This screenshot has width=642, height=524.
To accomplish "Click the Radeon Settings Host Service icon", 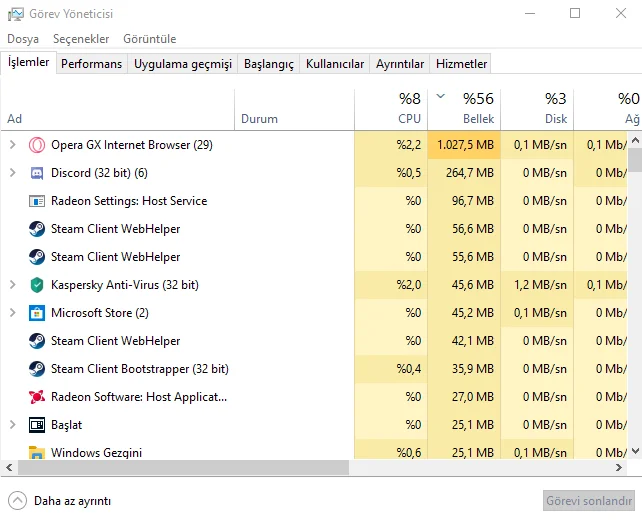I will 37,201.
